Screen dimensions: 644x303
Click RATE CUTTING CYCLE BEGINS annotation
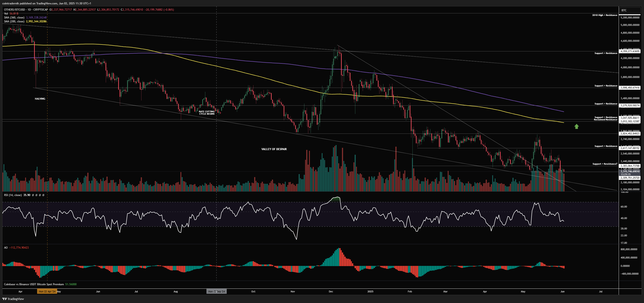pos(207,113)
